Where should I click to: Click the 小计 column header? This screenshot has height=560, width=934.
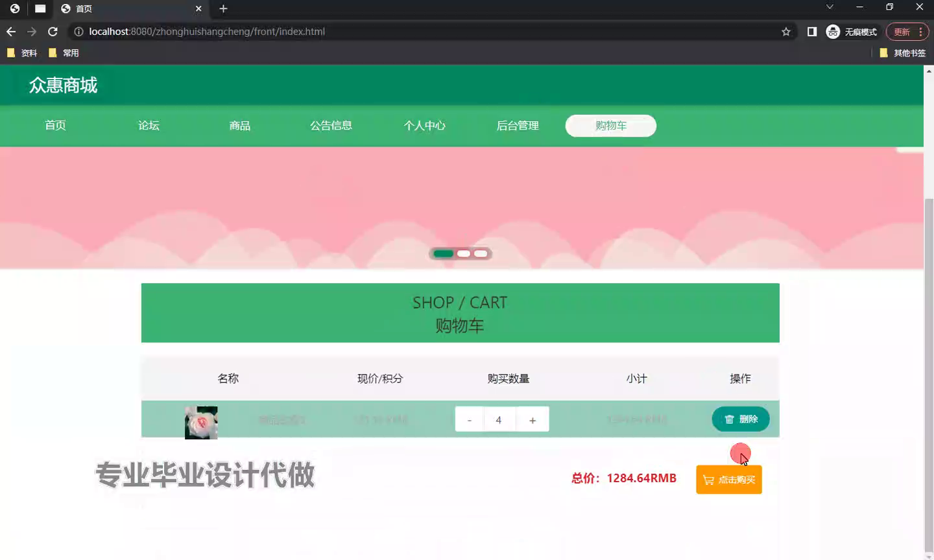point(637,379)
